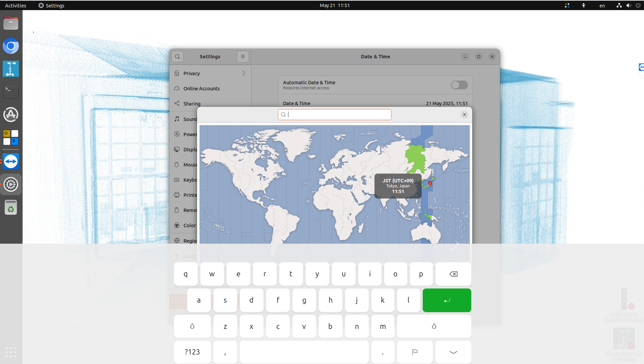
Task: Click the red Tokyo location pin
Action: click(x=430, y=183)
